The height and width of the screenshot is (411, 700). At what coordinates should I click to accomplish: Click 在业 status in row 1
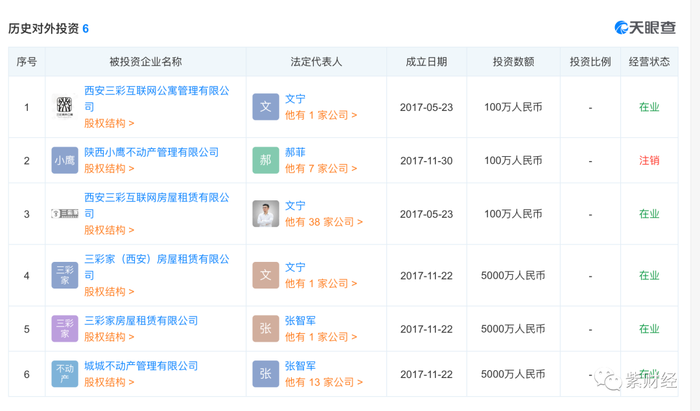[x=649, y=107]
